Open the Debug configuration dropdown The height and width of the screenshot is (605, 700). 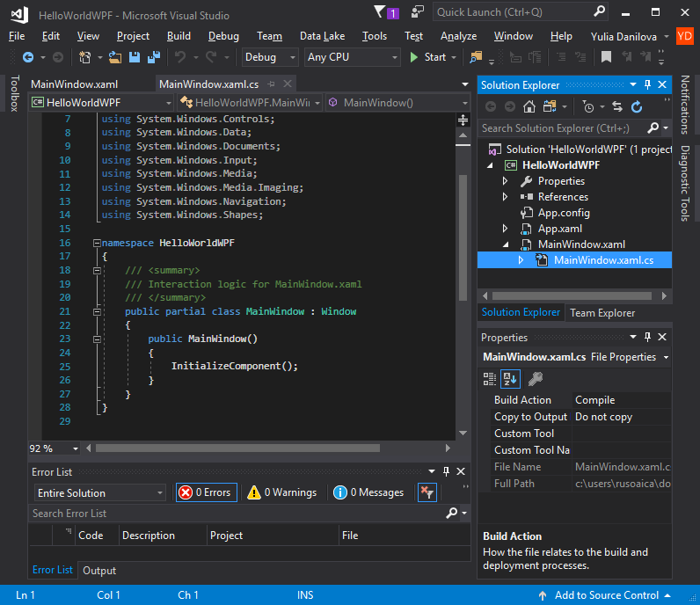coord(270,57)
